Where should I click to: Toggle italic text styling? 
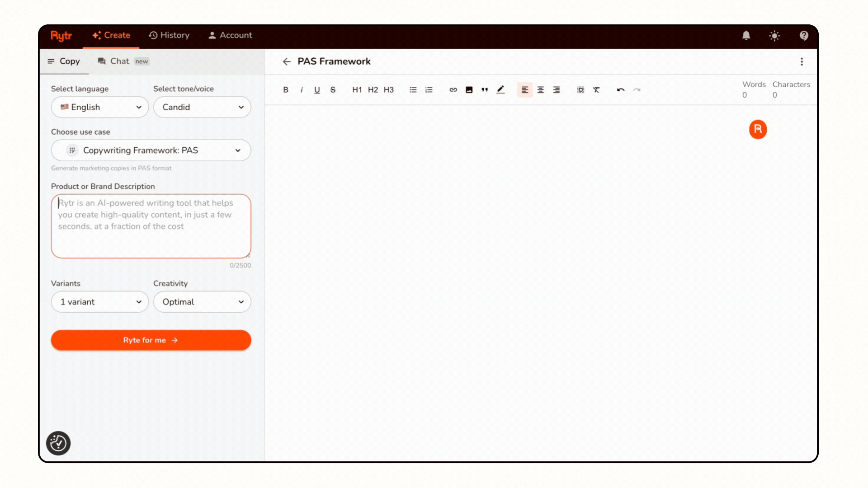tap(301, 89)
